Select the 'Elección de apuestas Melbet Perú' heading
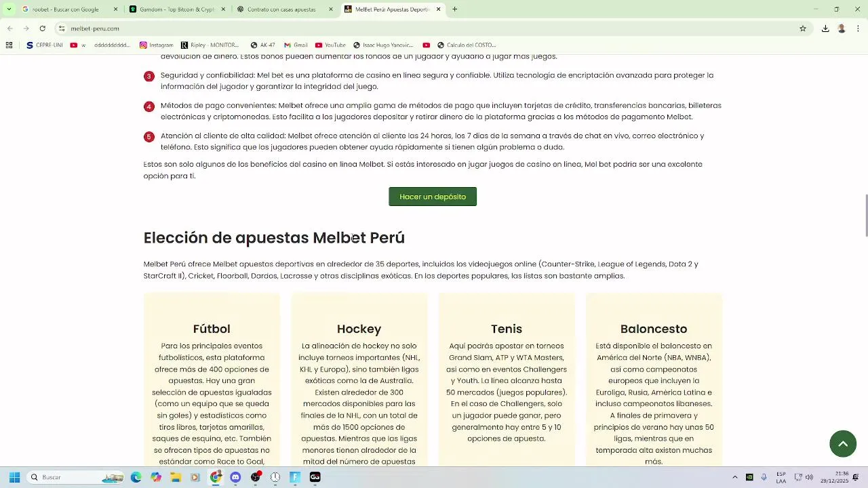The height and width of the screenshot is (488, 868). (274, 238)
